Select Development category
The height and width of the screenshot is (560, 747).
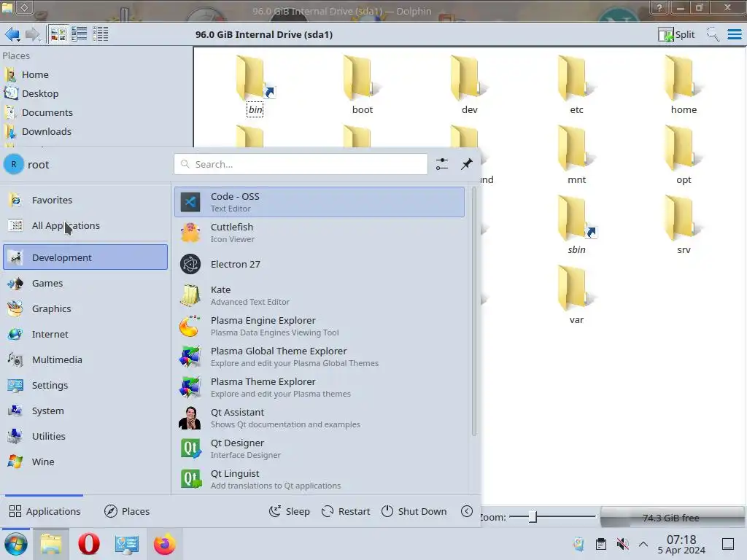point(85,257)
